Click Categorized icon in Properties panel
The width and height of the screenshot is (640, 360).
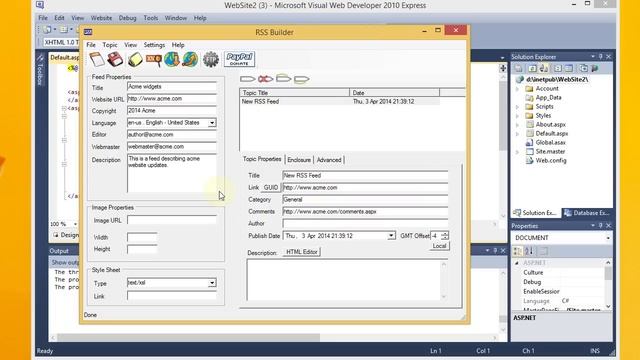click(518, 251)
